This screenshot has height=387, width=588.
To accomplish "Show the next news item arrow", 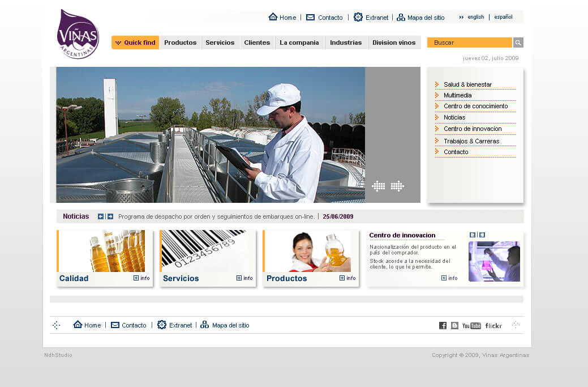I will tap(110, 216).
